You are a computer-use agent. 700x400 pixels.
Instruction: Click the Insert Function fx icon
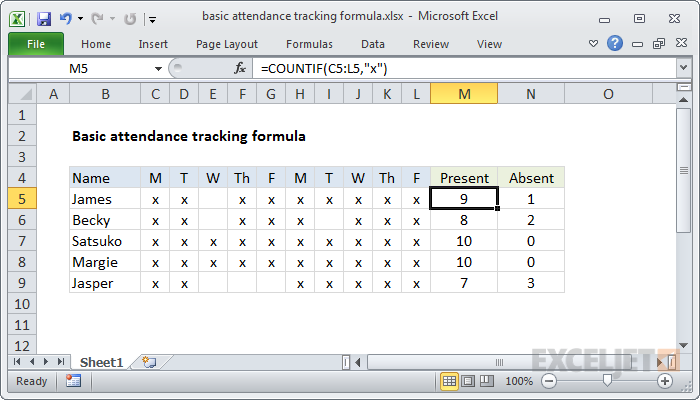pos(240,68)
